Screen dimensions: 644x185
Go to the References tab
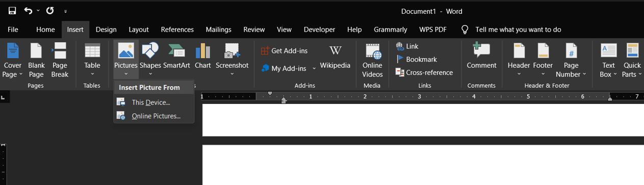(x=177, y=30)
